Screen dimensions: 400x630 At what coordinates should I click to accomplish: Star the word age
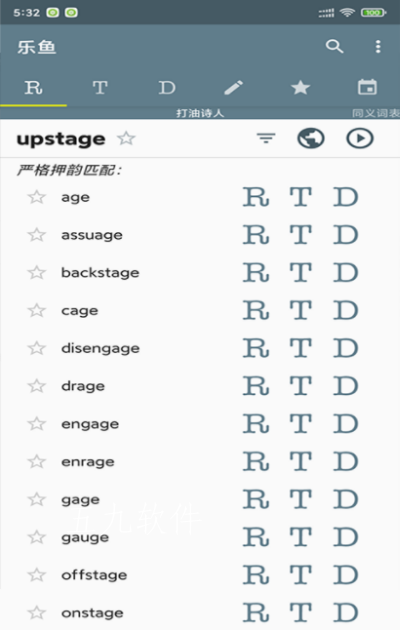tap(37, 197)
